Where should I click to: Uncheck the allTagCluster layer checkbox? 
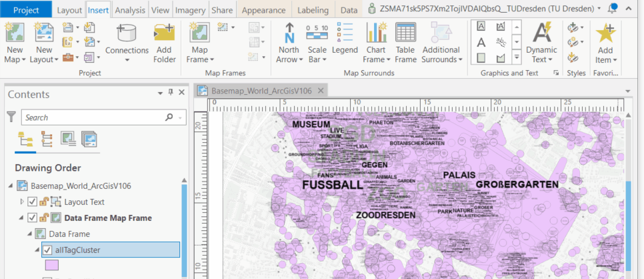(x=47, y=250)
